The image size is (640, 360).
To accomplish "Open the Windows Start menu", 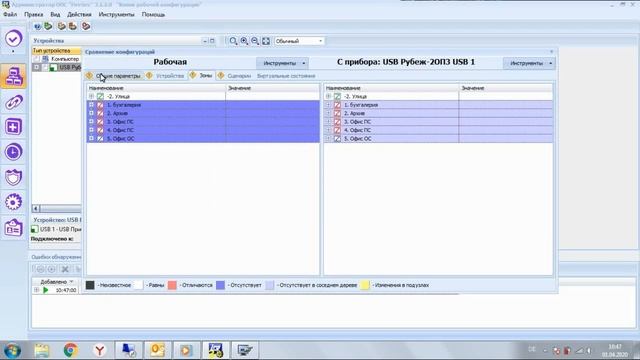I will (x=12, y=350).
